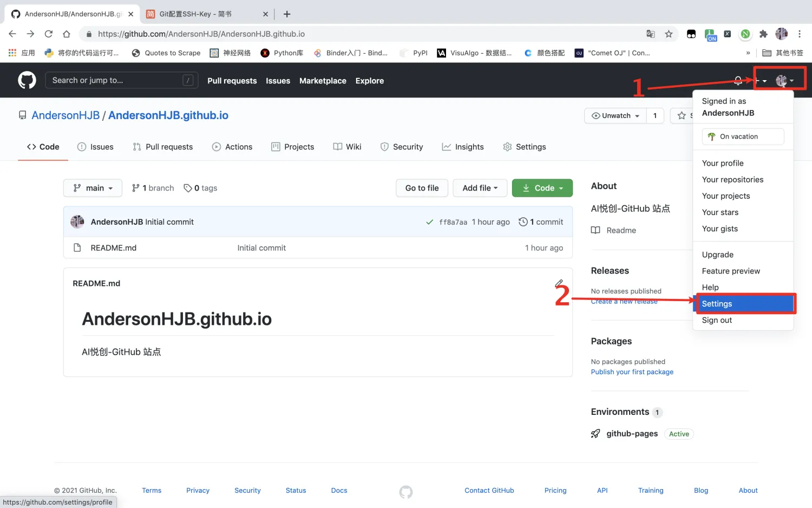Open the Chrome extensions puzzle icon
This screenshot has width=812, height=508.
(x=763, y=34)
